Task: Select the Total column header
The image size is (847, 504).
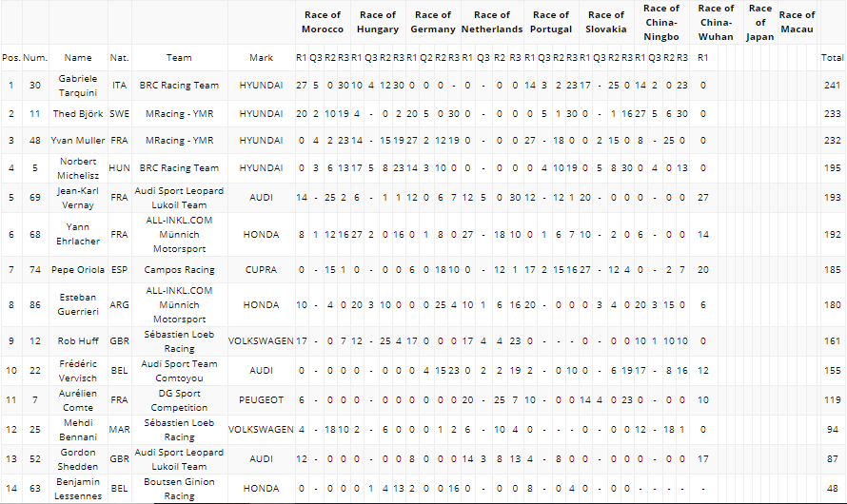Action: click(x=832, y=58)
